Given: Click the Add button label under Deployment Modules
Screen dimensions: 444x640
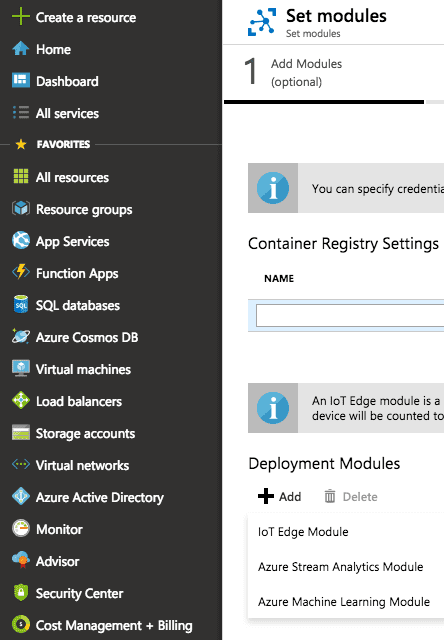Looking at the screenshot, I should [x=290, y=497].
